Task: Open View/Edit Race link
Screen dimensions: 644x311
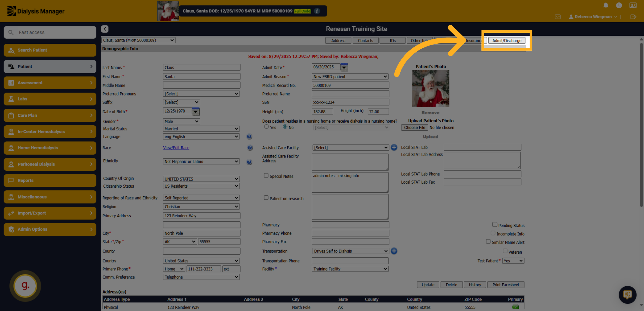Action: [x=176, y=148]
